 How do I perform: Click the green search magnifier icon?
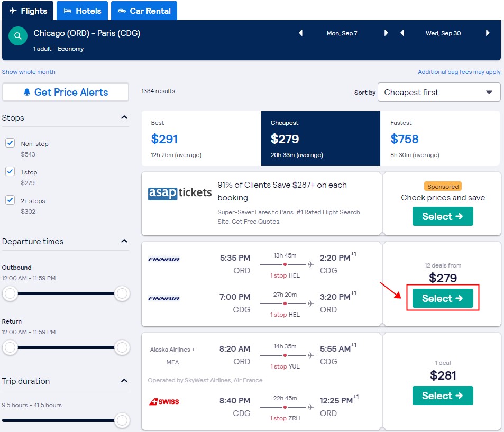pos(18,35)
